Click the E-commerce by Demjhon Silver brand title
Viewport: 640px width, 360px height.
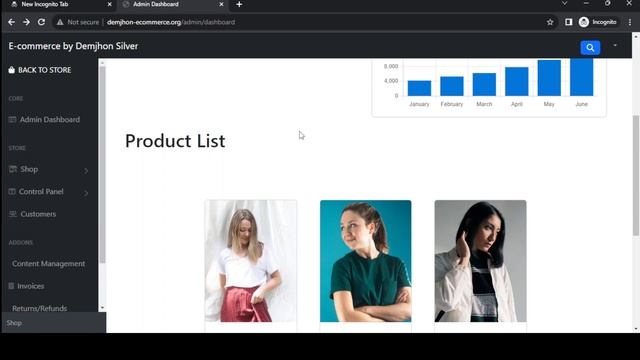[x=73, y=46]
